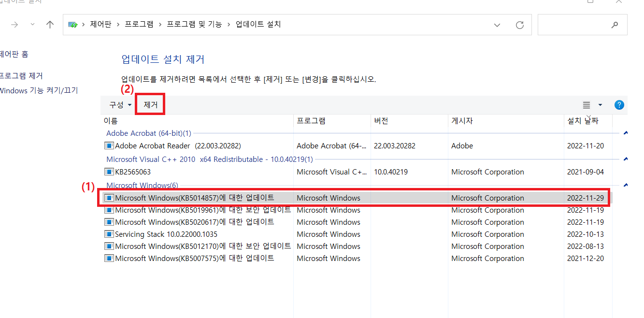Click icon of Servicing Stack entry

(x=109, y=234)
